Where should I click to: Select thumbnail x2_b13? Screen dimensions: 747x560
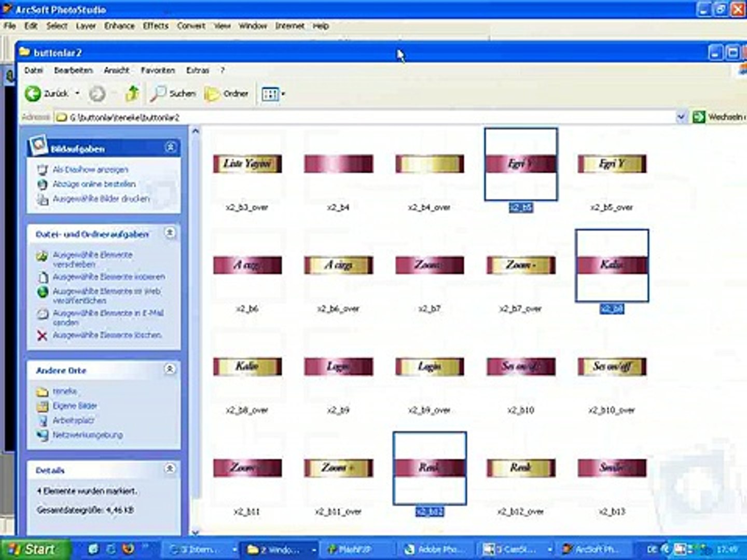[612, 468]
